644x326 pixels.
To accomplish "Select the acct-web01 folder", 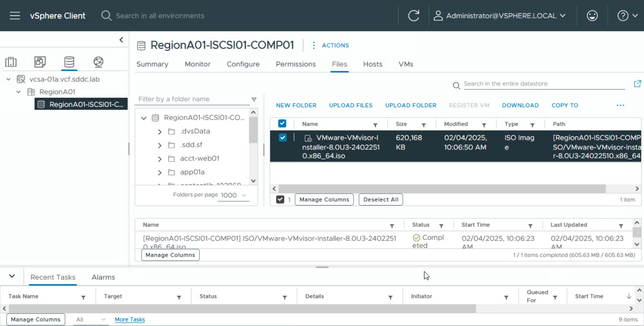I will tap(199, 159).
